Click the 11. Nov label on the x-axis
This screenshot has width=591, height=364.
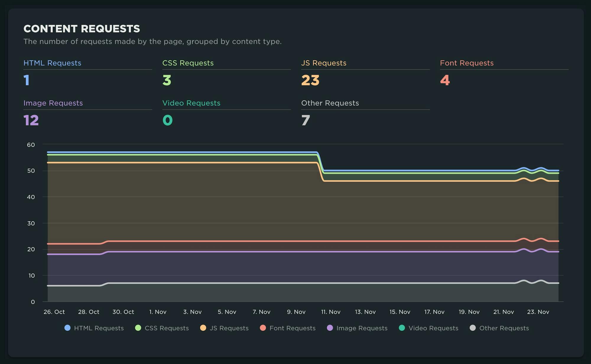(x=331, y=312)
